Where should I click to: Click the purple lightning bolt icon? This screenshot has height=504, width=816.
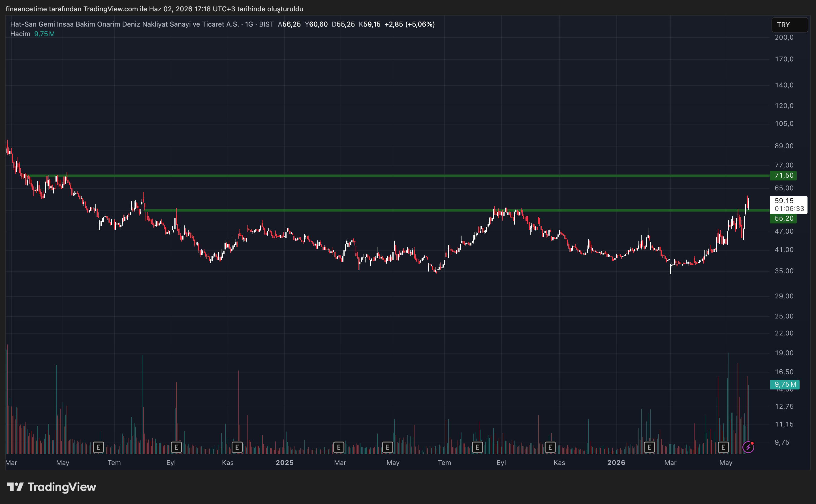pyautogui.click(x=748, y=447)
